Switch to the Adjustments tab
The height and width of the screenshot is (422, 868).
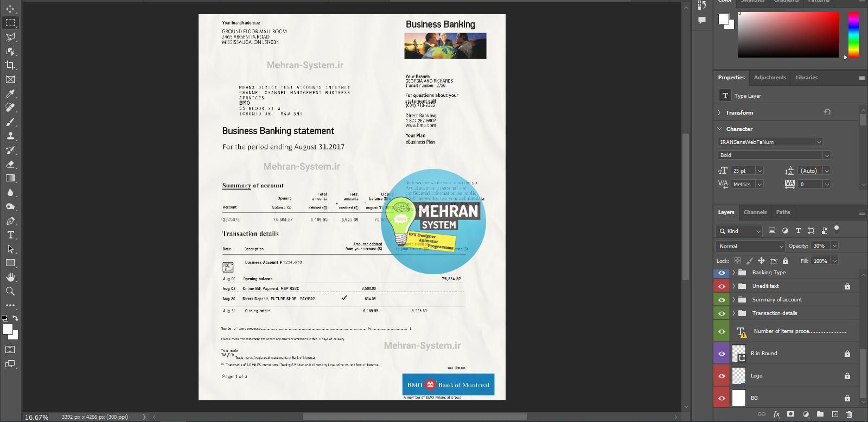(x=770, y=78)
